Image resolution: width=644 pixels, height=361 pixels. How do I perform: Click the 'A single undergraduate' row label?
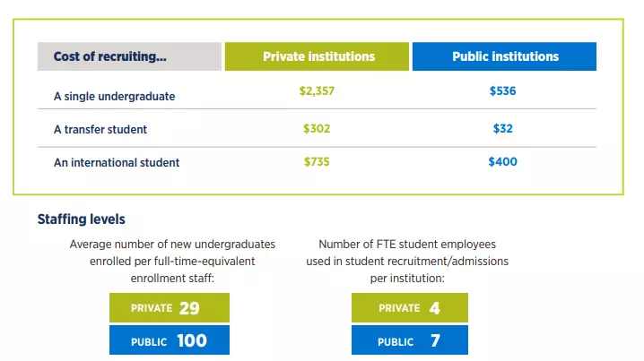point(114,97)
